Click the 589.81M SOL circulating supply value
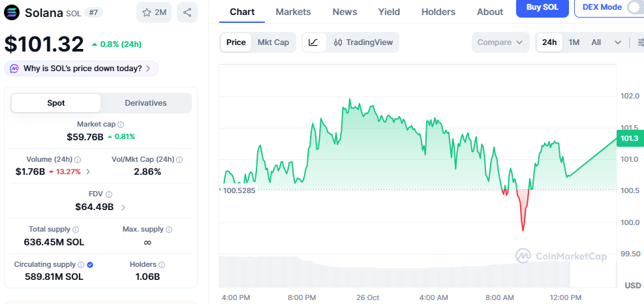Screen dimensions: 644x304 coord(54,277)
